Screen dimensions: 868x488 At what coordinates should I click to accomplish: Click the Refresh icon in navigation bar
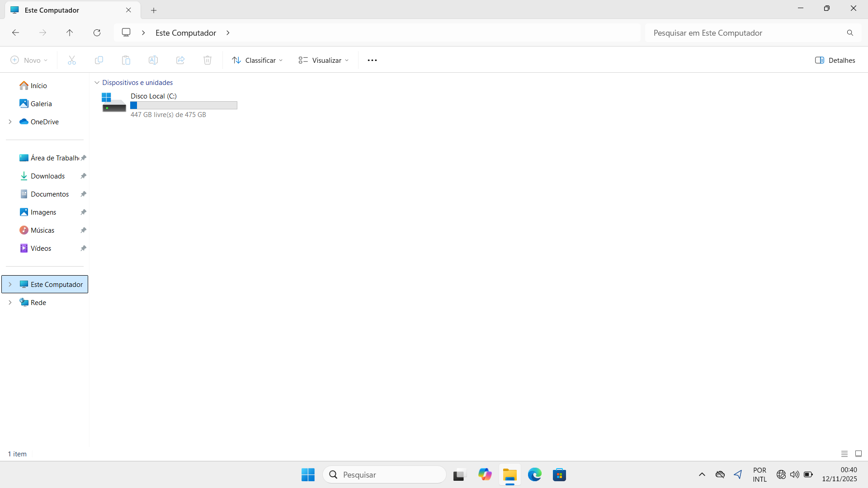coord(97,33)
